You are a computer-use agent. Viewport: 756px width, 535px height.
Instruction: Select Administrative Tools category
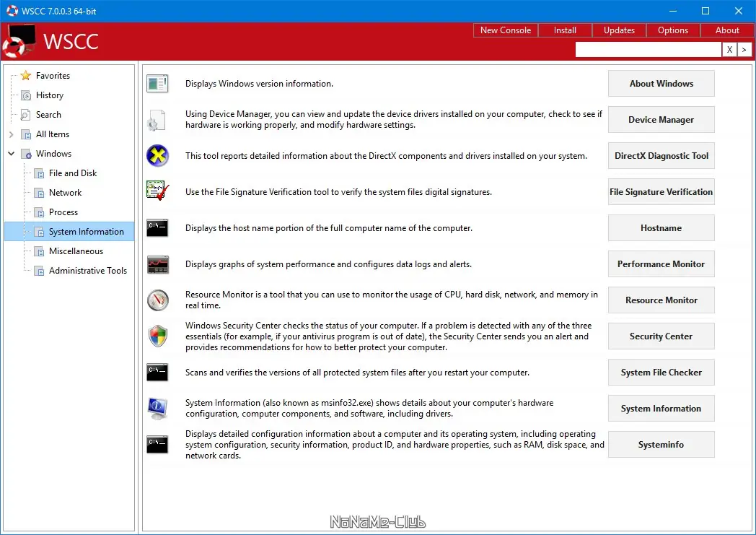point(88,271)
